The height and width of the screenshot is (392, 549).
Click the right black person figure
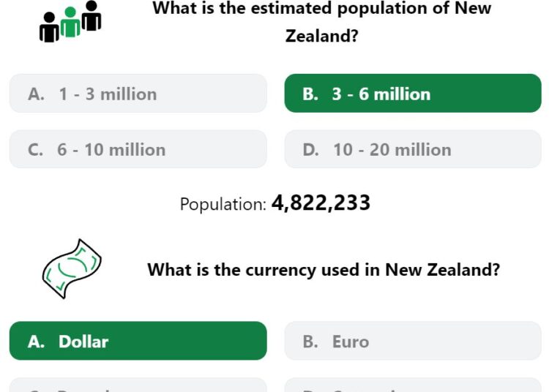click(x=91, y=16)
